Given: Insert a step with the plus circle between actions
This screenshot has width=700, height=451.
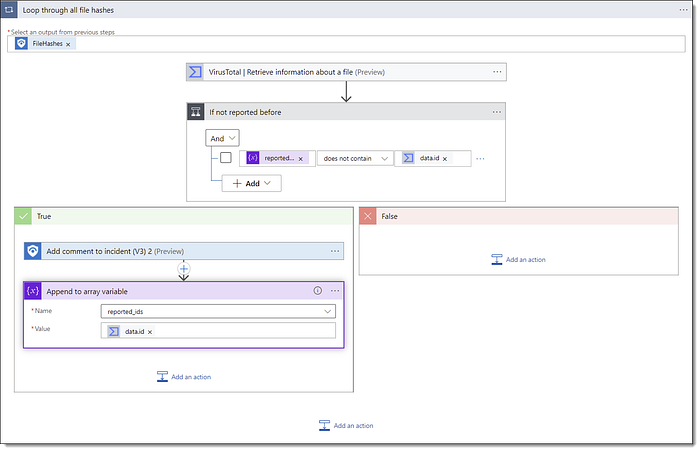Looking at the screenshot, I should [x=184, y=269].
